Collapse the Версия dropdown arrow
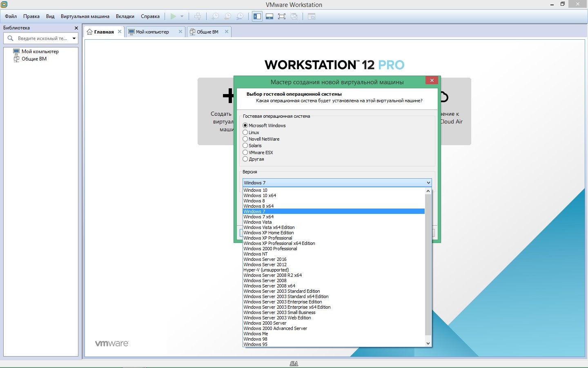588x368 pixels. (428, 183)
